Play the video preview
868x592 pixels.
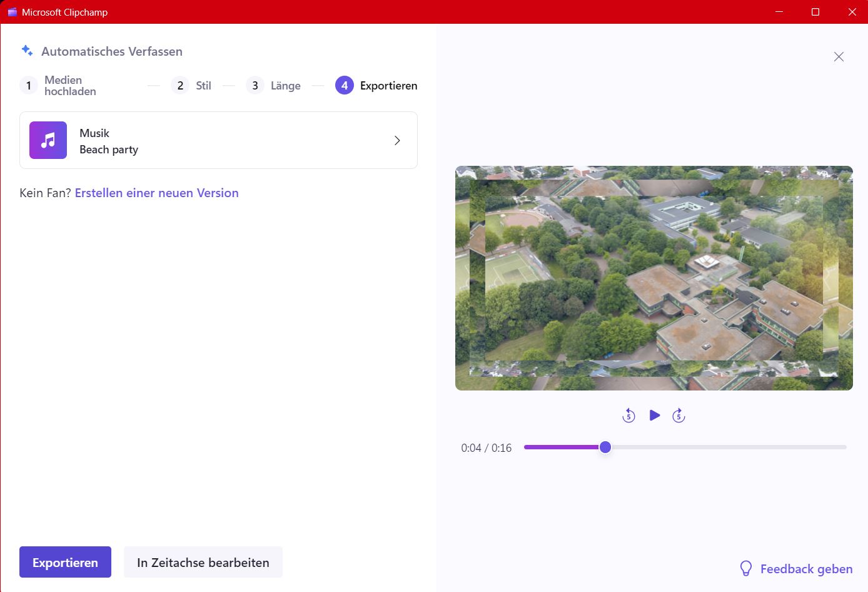click(x=654, y=416)
